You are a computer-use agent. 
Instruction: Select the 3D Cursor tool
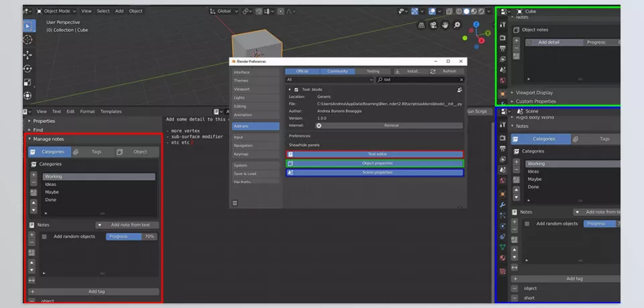(x=28, y=40)
